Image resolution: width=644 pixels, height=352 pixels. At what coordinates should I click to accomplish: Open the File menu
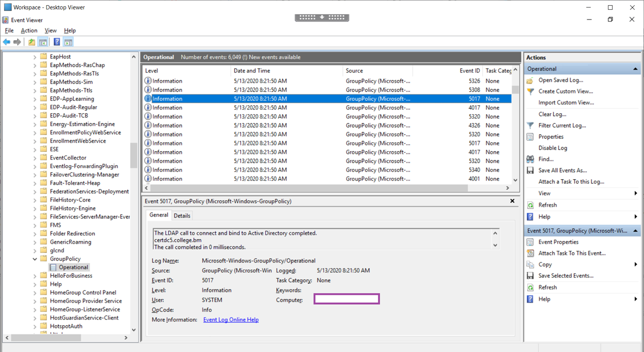(x=9, y=30)
